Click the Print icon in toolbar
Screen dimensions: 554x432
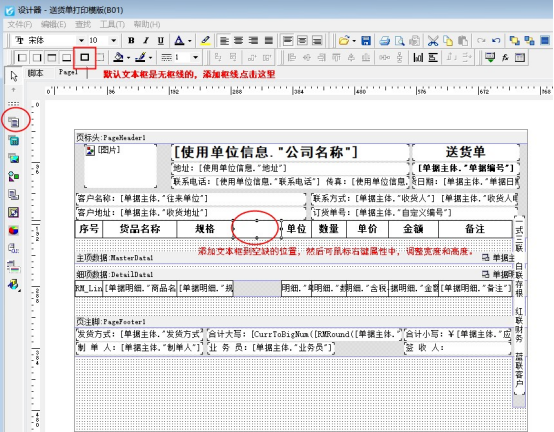pyautogui.click(x=384, y=41)
